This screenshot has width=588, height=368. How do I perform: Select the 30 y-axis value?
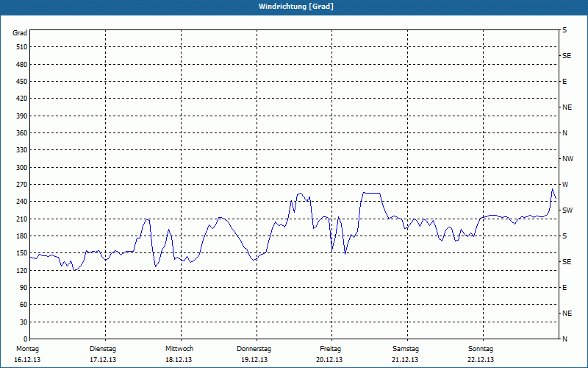(x=24, y=322)
